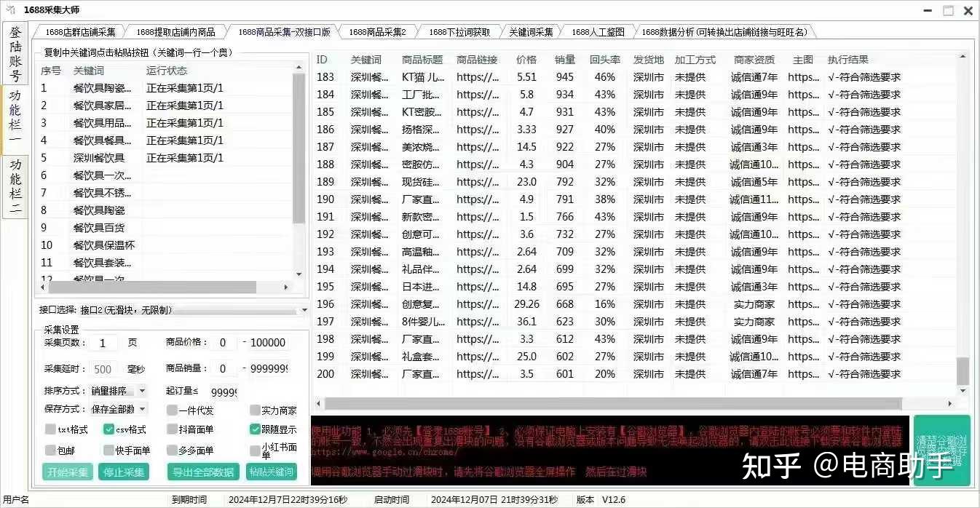Expand the 排序方式 dropdown
The image size is (980, 508).
[141, 392]
